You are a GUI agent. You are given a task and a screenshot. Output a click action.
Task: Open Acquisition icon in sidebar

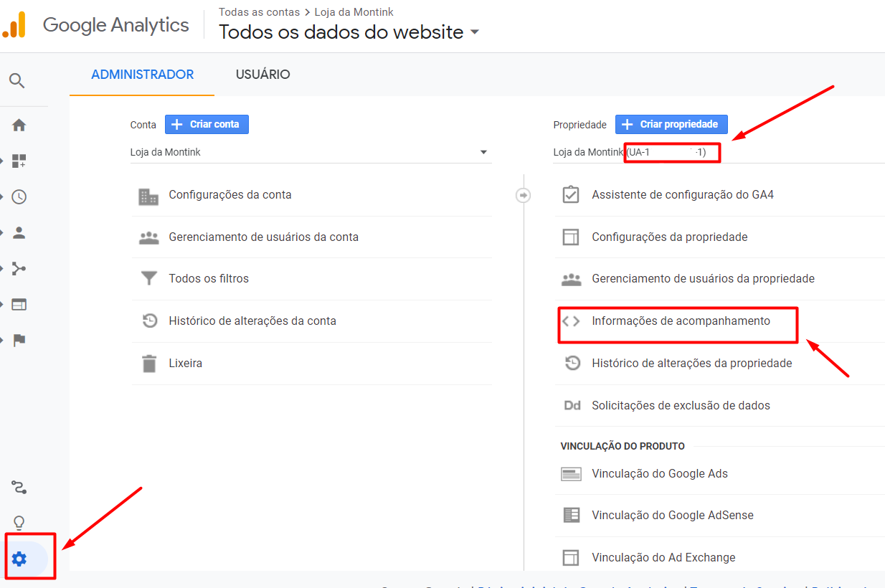pos(19,268)
